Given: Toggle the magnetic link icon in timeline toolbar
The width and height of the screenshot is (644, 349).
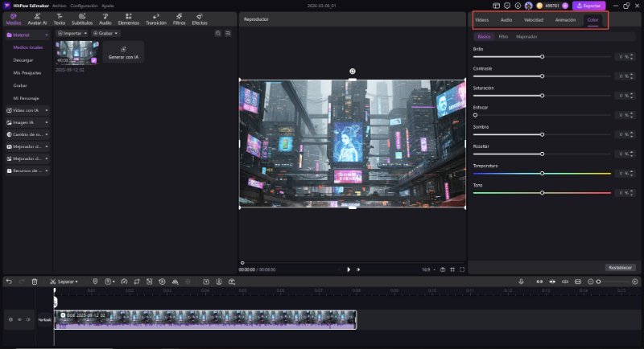Looking at the screenshot, I should pos(539,281).
